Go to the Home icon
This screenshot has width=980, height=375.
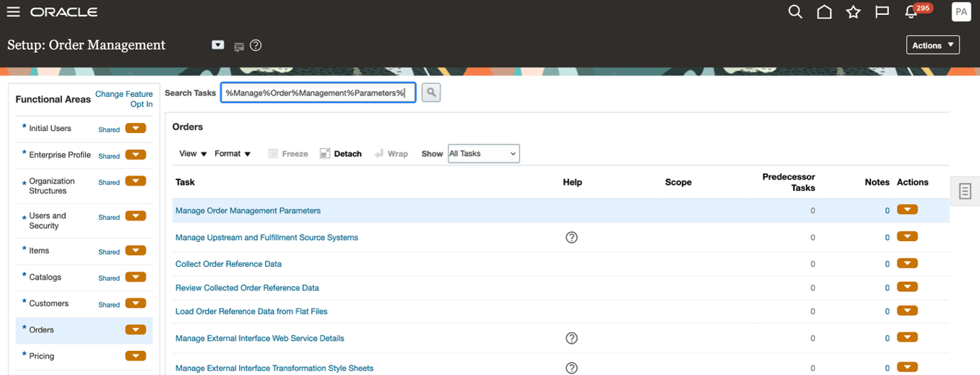(824, 12)
